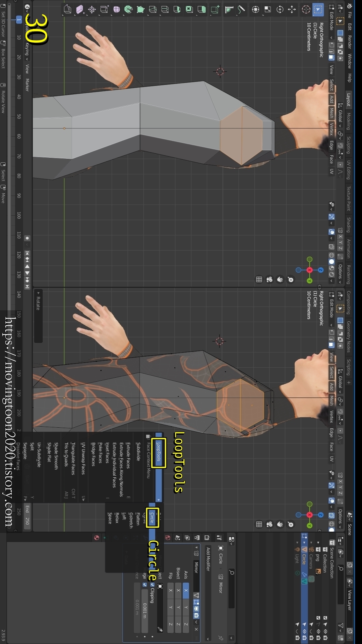362x644 pixels.
Task: Select the Add Cube tool
Action: click(x=215, y=9)
